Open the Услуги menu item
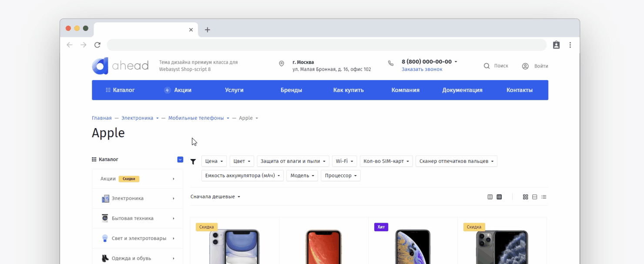 click(234, 90)
